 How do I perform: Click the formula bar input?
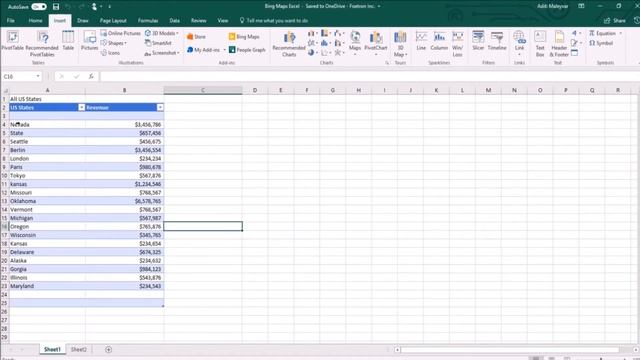coord(369,76)
